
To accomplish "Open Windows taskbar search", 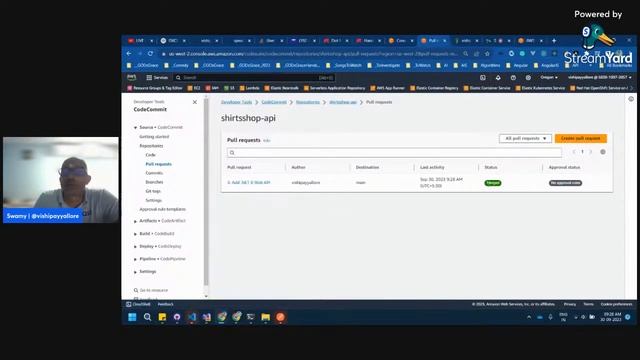I will click(x=147, y=317).
